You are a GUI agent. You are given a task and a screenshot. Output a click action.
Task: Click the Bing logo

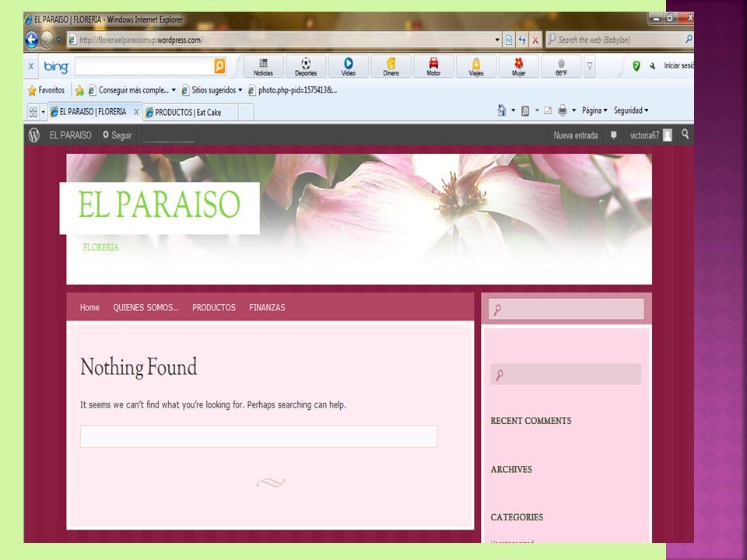coord(56,67)
